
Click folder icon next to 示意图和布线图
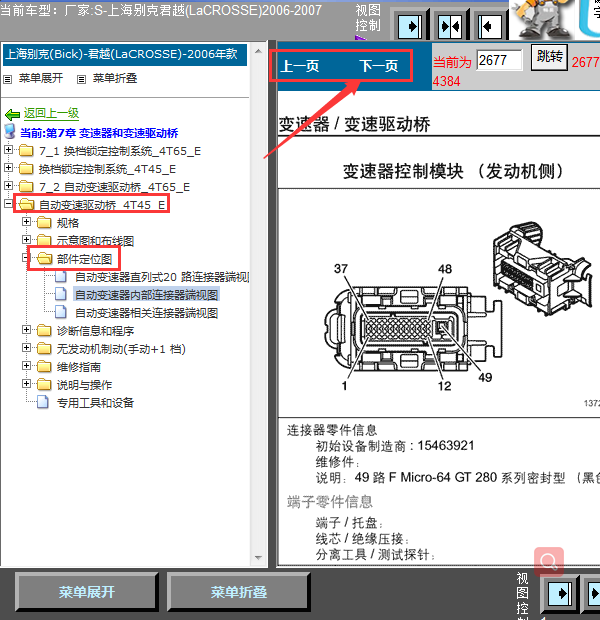point(44,240)
